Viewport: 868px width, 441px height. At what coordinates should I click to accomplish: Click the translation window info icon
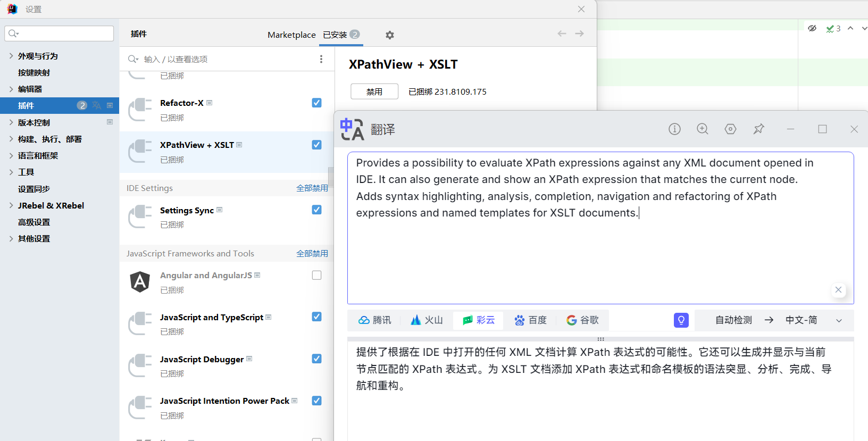coord(674,129)
